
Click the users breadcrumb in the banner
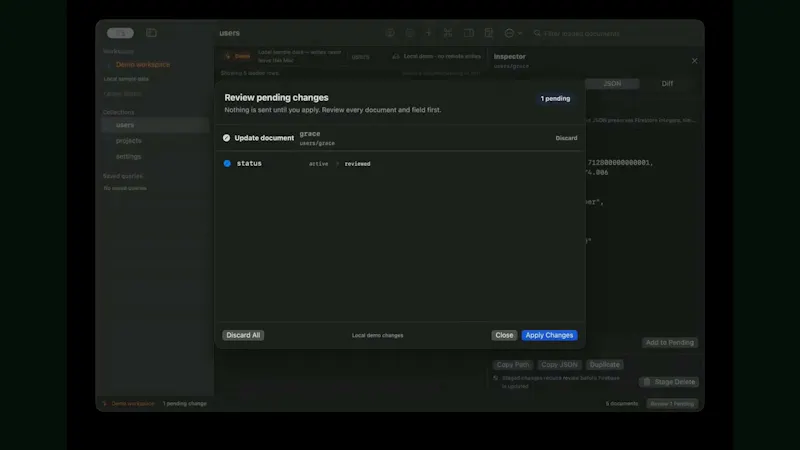(x=360, y=57)
